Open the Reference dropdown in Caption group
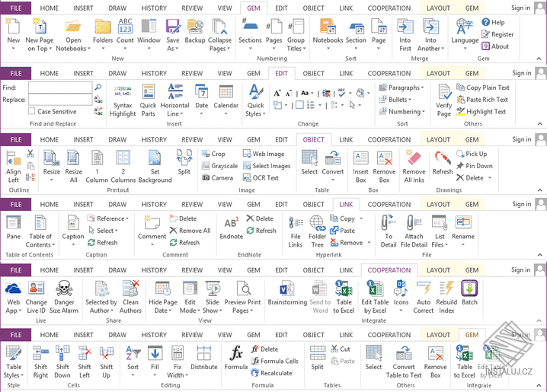This screenshot has width=547, height=392. pos(108,218)
